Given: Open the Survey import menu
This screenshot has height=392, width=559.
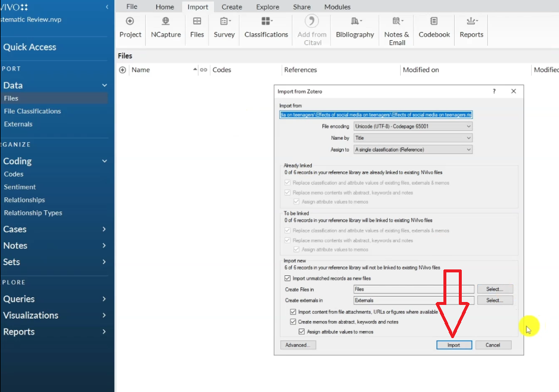Looking at the screenshot, I should pyautogui.click(x=224, y=28).
